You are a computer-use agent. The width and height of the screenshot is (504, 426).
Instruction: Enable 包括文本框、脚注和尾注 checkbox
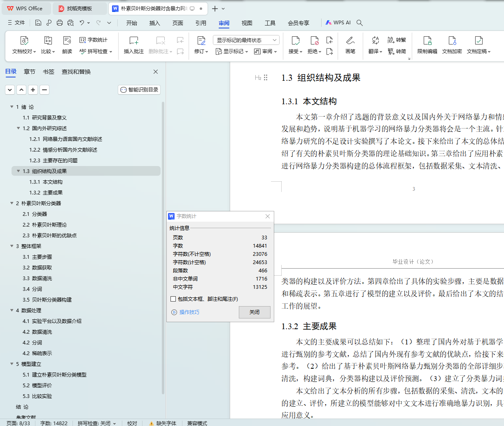173,299
